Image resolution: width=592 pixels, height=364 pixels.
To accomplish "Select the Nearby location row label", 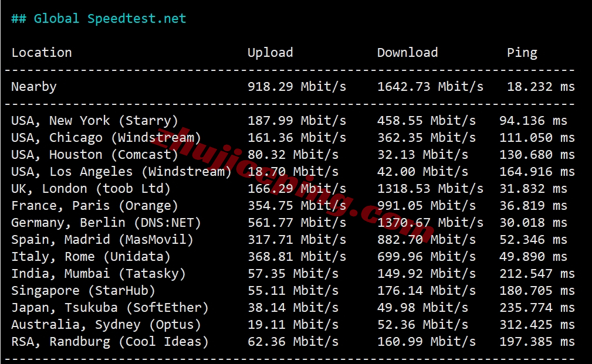I will pyautogui.click(x=34, y=87).
